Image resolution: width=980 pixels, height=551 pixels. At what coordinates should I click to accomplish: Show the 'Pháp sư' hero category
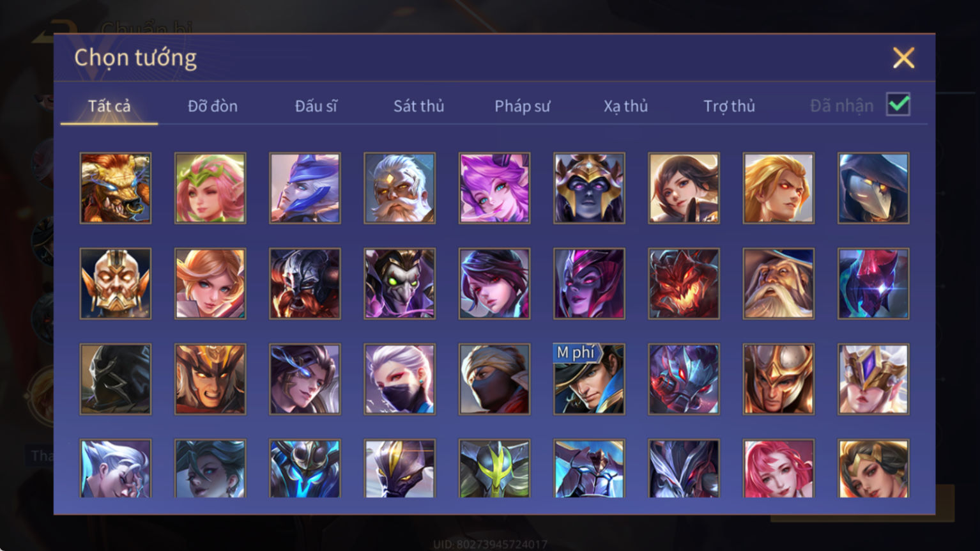tap(522, 106)
